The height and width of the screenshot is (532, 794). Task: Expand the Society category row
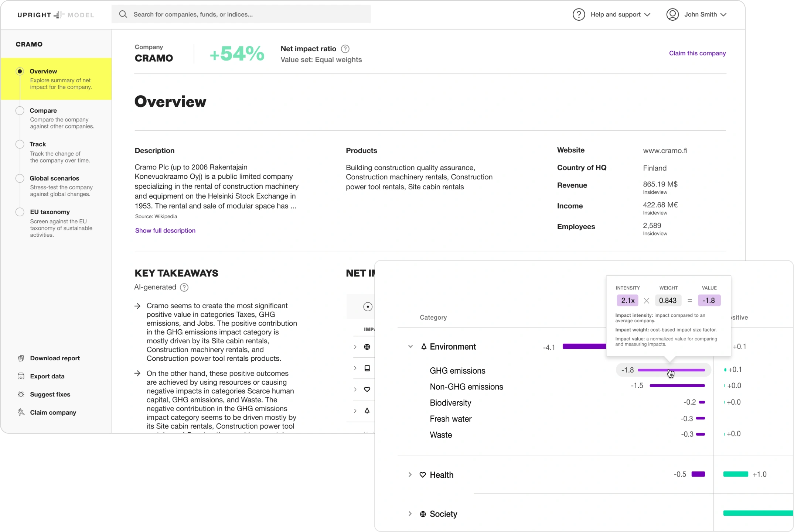point(410,514)
